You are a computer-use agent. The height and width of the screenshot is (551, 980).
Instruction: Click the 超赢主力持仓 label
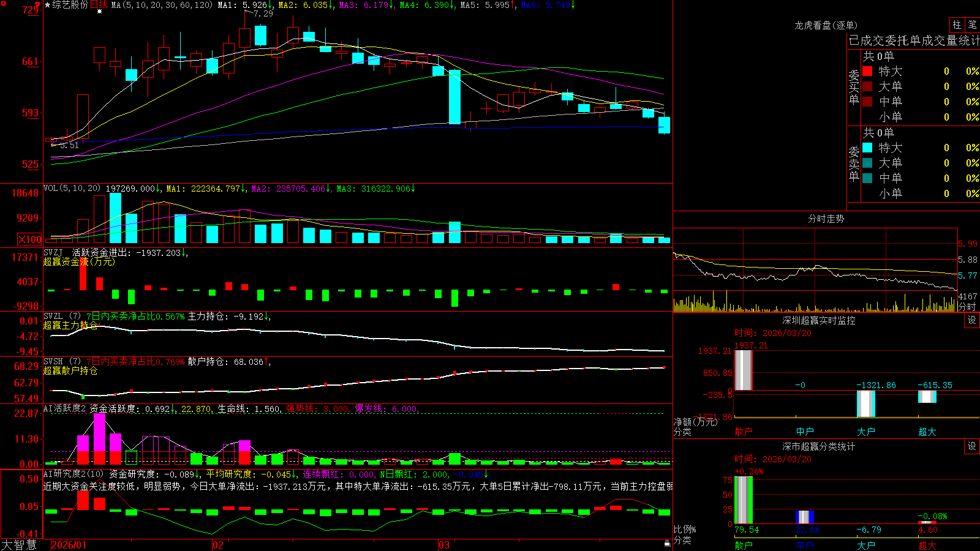(x=70, y=325)
